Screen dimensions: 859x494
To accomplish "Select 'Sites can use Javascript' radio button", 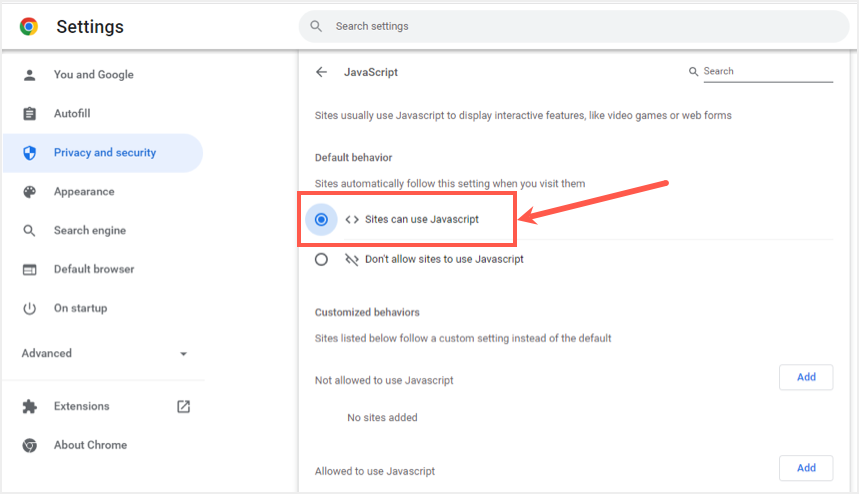I will coord(321,219).
